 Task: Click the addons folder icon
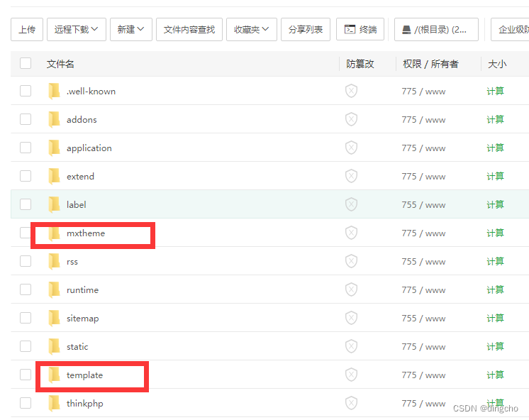[54, 119]
